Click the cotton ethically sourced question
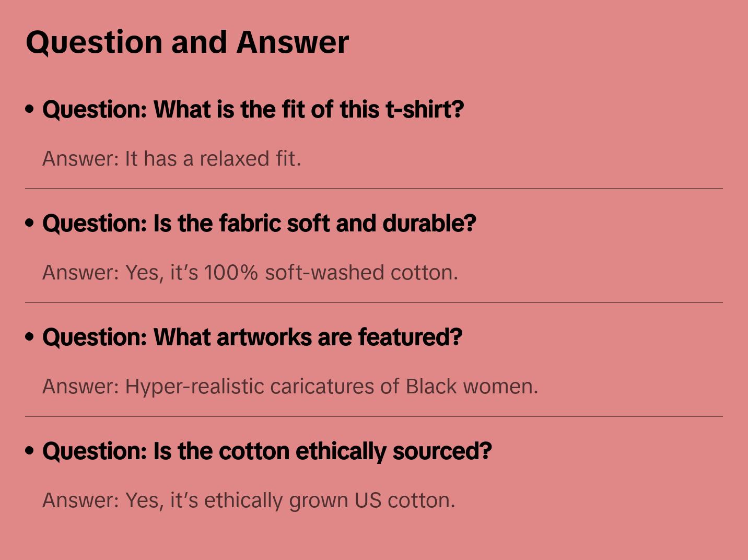Viewport: 748px width, 560px height. (x=267, y=451)
